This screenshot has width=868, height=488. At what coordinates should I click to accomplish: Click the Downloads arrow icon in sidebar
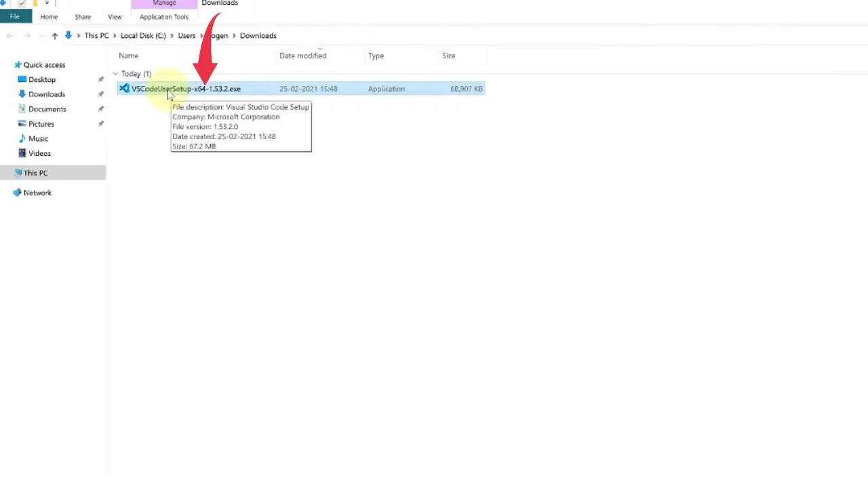point(22,94)
